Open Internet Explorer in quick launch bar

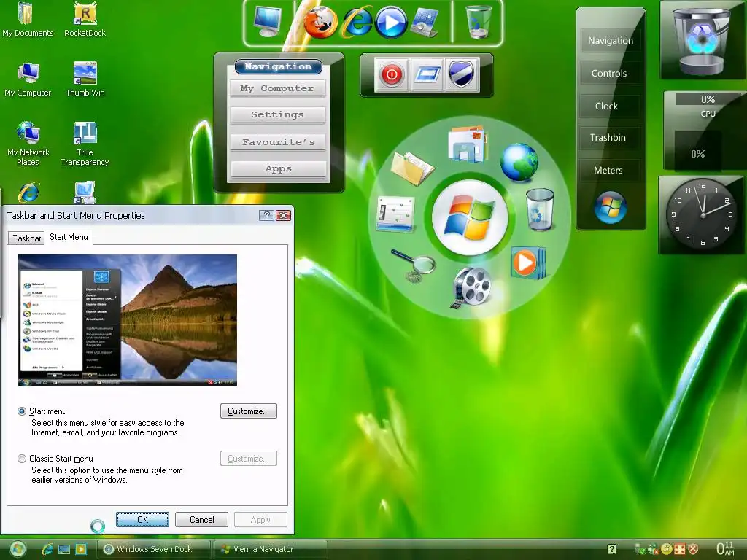(47, 549)
